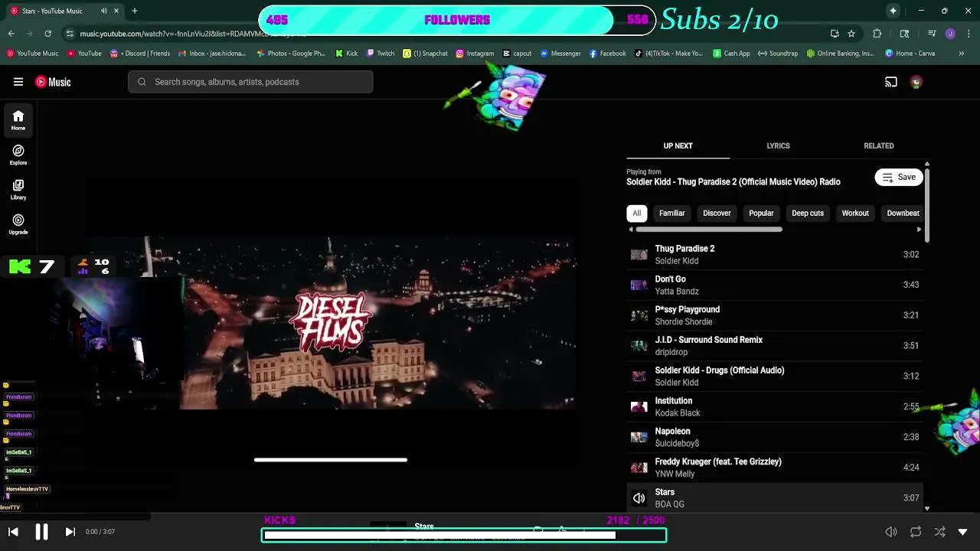The height and width of the screenshot is (551, 980).
Task: Open a new browser tab
Action: click(135, 11)
